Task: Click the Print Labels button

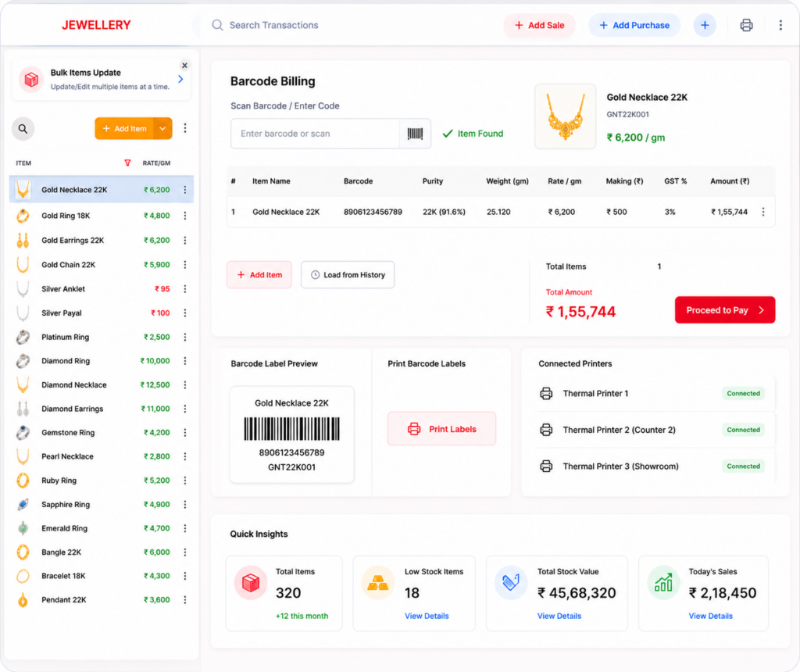Action: coord(441,429)
